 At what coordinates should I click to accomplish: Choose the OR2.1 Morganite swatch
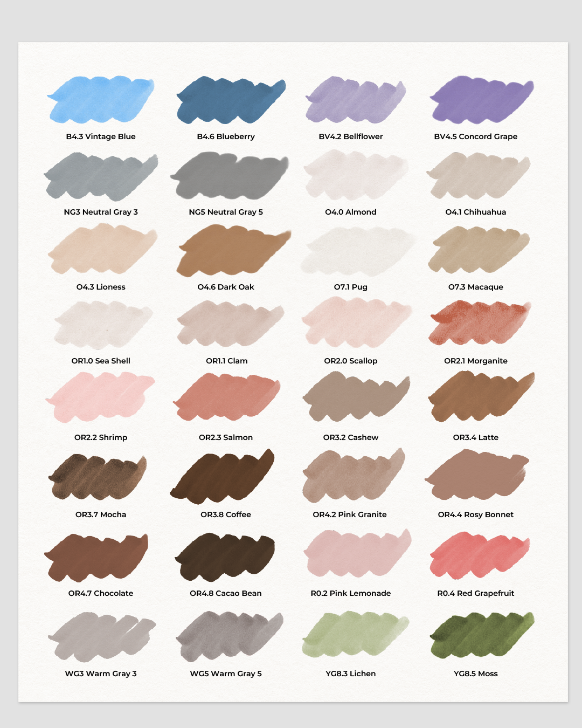480,323
